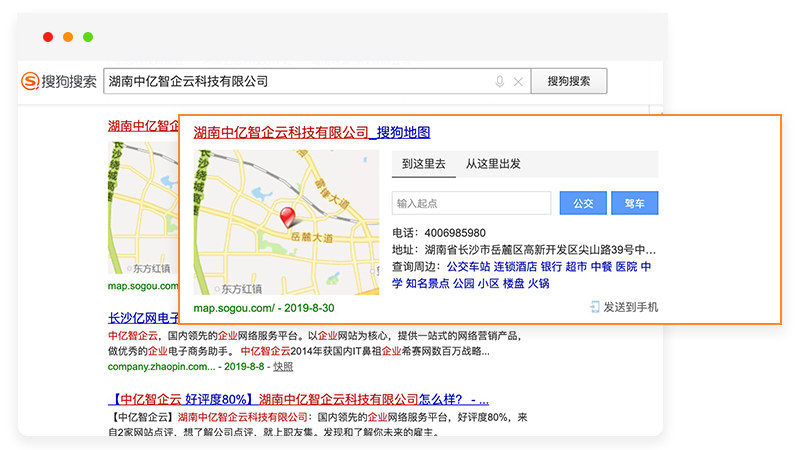The image size is (800, 450).
Task: Open nearby 中餐 link
Action: (601, 267)
